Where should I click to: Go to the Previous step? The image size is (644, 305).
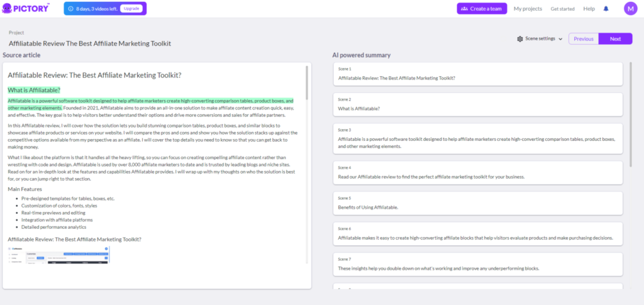click(x=584, y=38)
